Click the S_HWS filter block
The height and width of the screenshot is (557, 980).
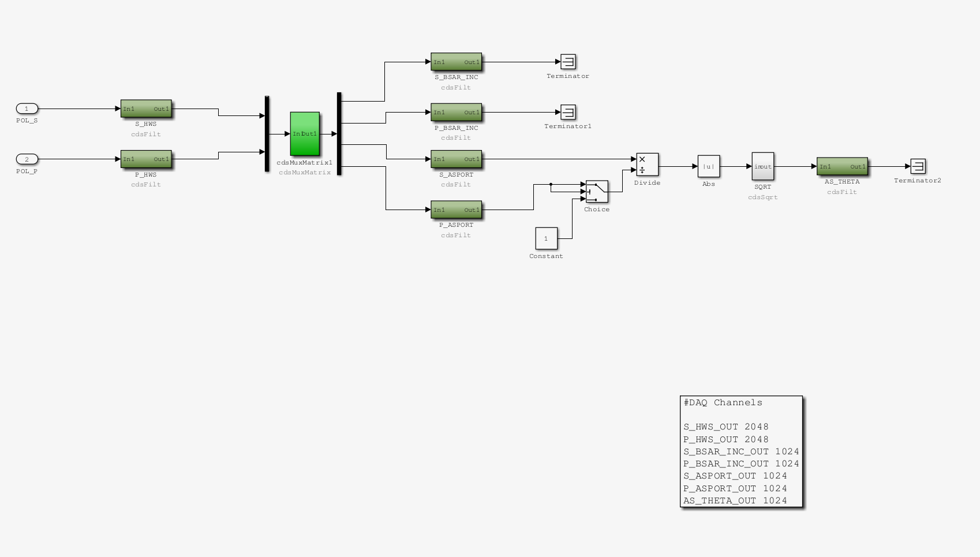click(146, 109)
